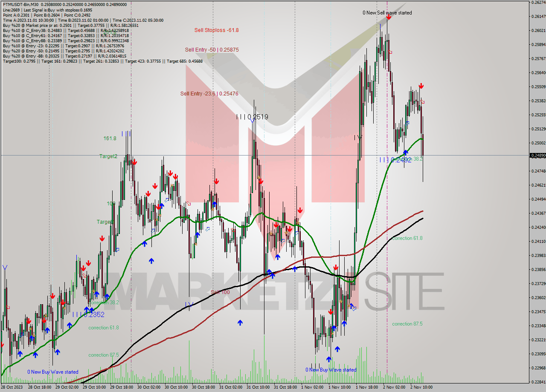This screenshot has height=392, width=546.
Task: Click price axis value 0.25382
Action: pos(538,101)
